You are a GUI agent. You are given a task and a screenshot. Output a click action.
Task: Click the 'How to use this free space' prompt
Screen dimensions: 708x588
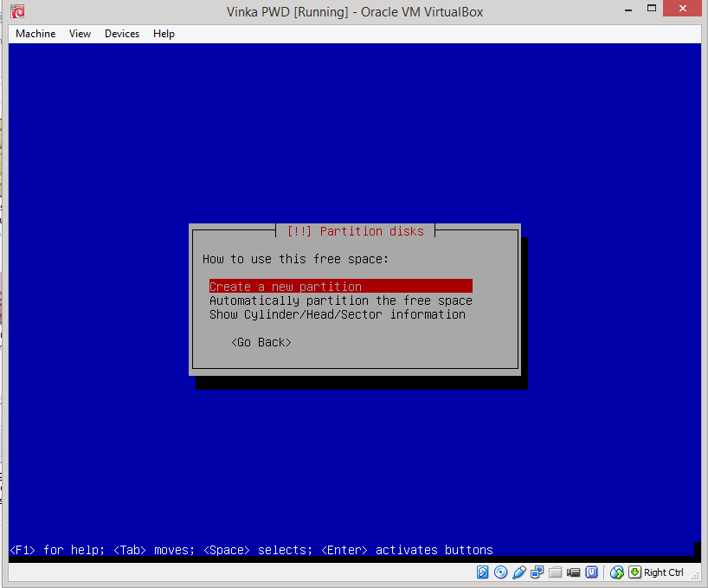(x=295, y=259)
